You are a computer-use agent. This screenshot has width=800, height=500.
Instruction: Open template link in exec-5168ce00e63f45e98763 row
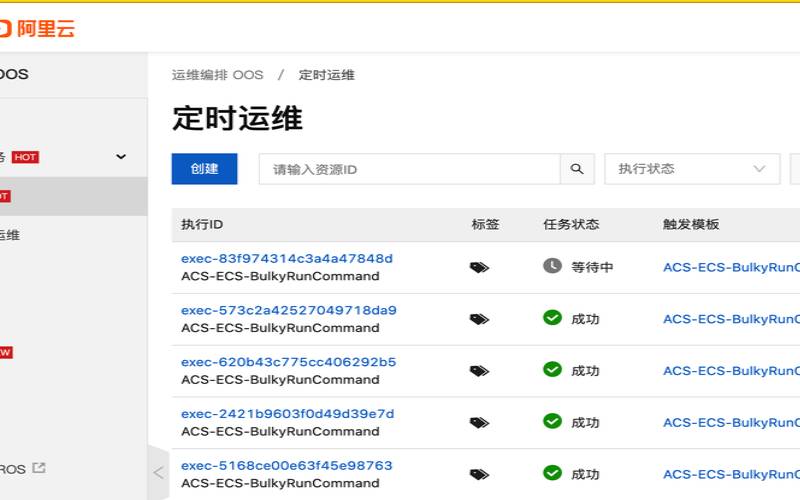[731, 474]
